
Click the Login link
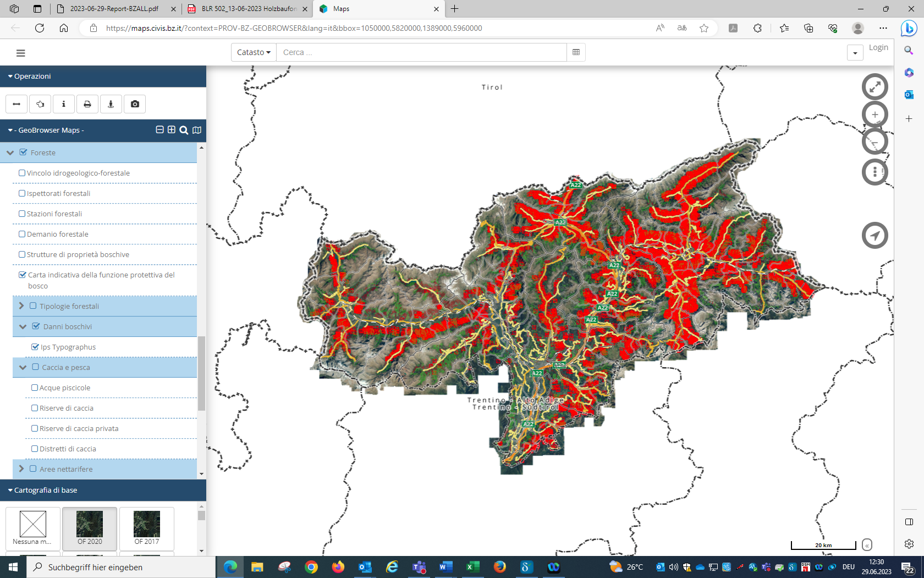coord(878,48)
